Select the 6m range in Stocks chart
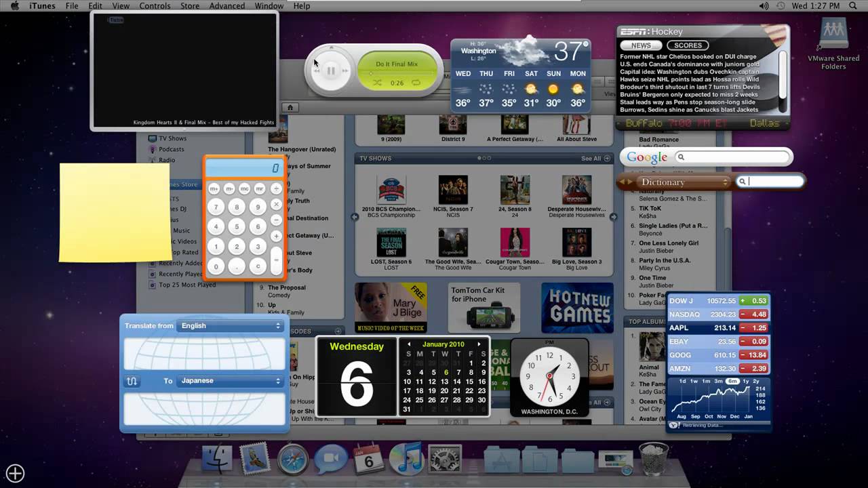Image resolution: width=868 pixels, height=488 pixels. click(732, 382)
